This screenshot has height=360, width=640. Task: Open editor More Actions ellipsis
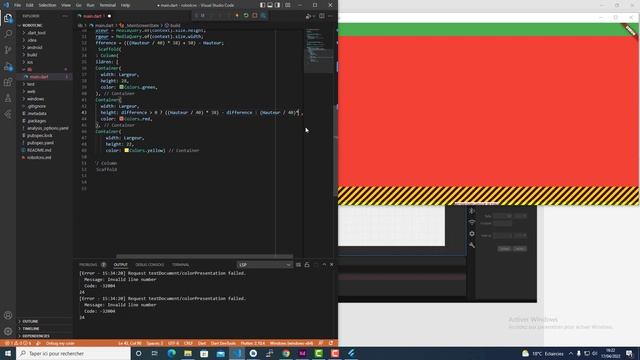[330, 16]
